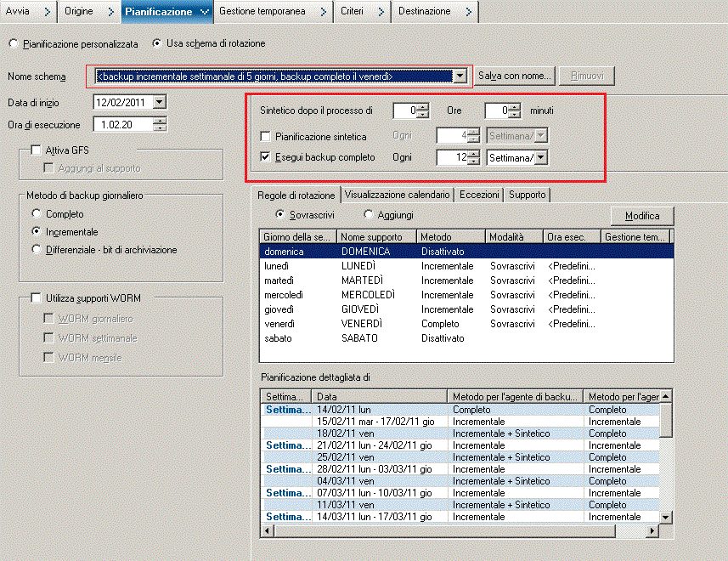Choose Completo daily backup method
728x561 pixels.
[x=37, y=214]
